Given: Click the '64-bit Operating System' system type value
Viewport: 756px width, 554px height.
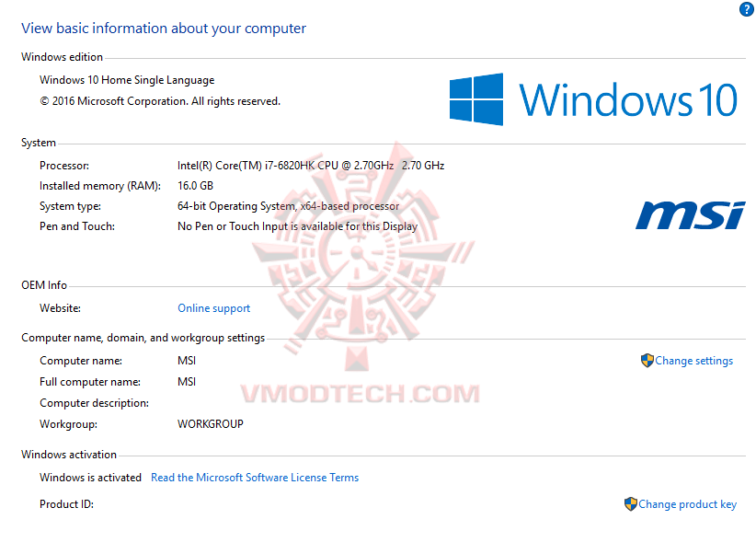Looking at the screenshot, I should [x=288, y=206].
